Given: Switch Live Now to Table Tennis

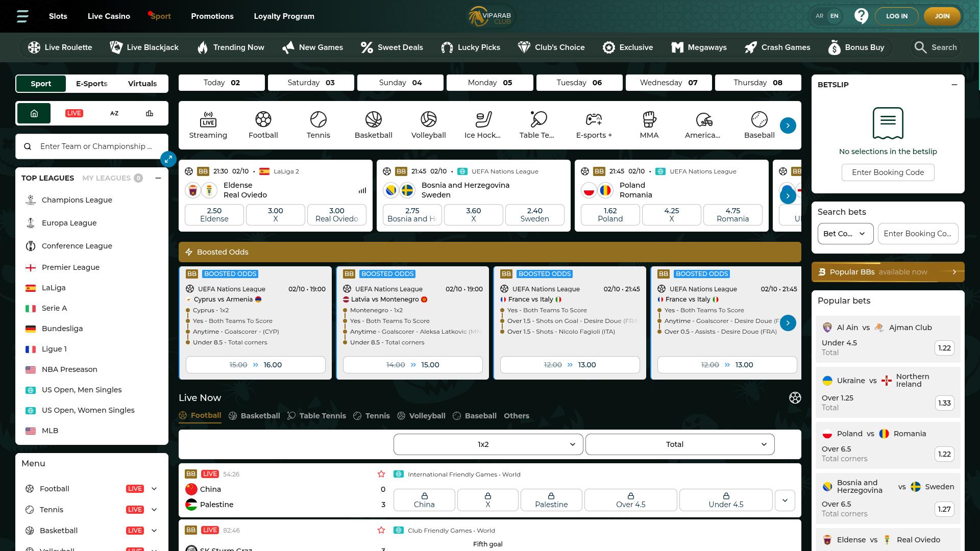Looking at the screenshot, I should tap(317, 416).
